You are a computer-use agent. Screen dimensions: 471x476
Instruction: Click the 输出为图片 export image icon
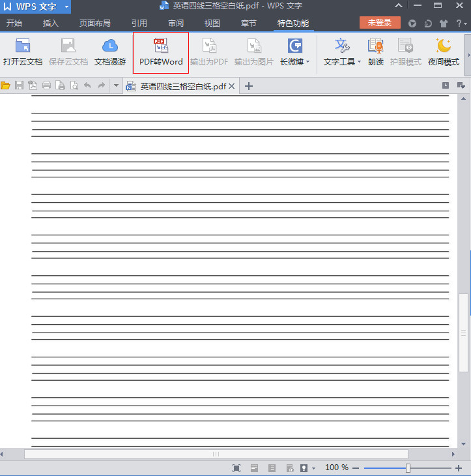click(254, 46)
